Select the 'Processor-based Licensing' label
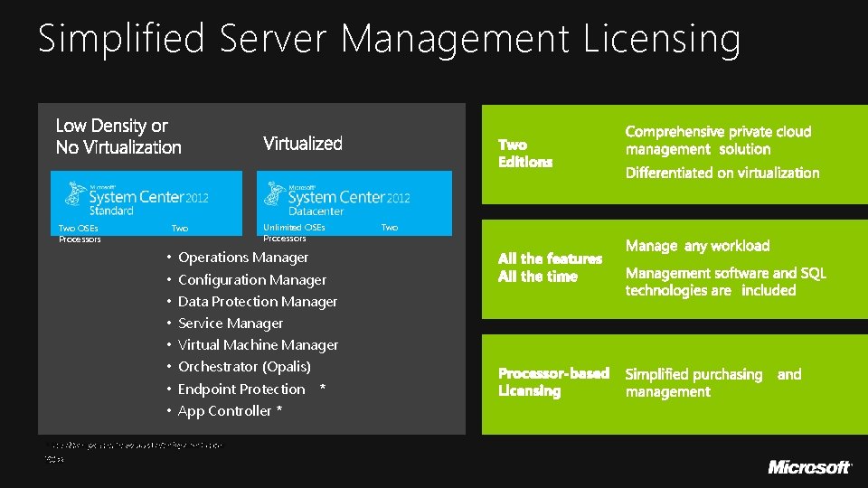Image resolution: width=868 pixels, height=488 pixels. click(553, 381)
